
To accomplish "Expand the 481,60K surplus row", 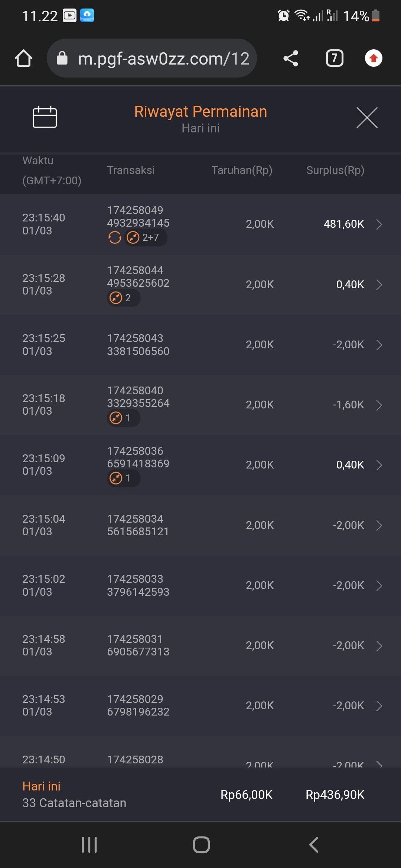I will pos(379,224).
